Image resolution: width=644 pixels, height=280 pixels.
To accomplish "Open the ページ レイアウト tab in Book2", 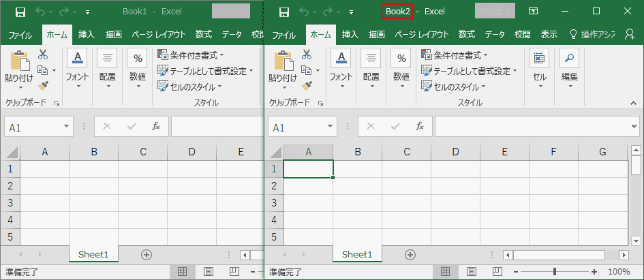I will coord(421,35).
